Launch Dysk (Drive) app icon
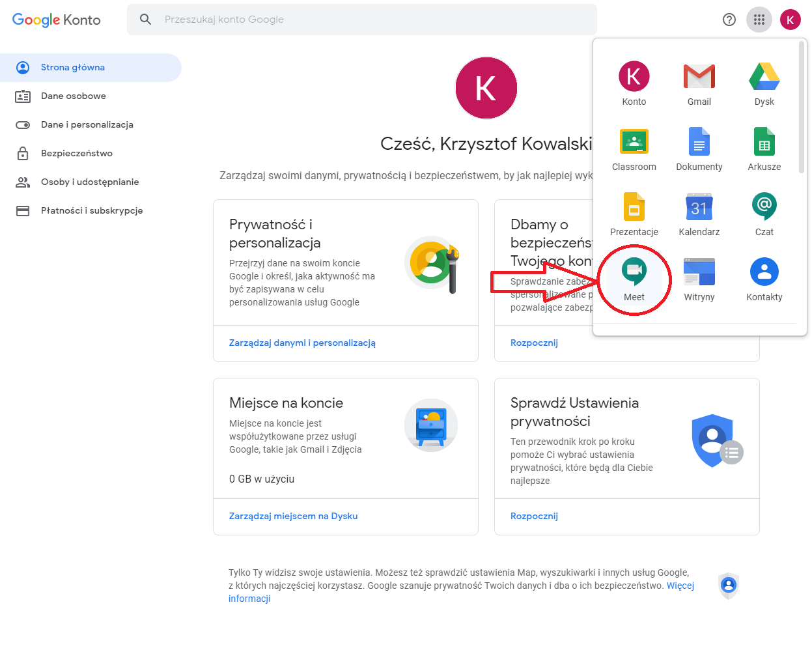 (x=764, y=83)
